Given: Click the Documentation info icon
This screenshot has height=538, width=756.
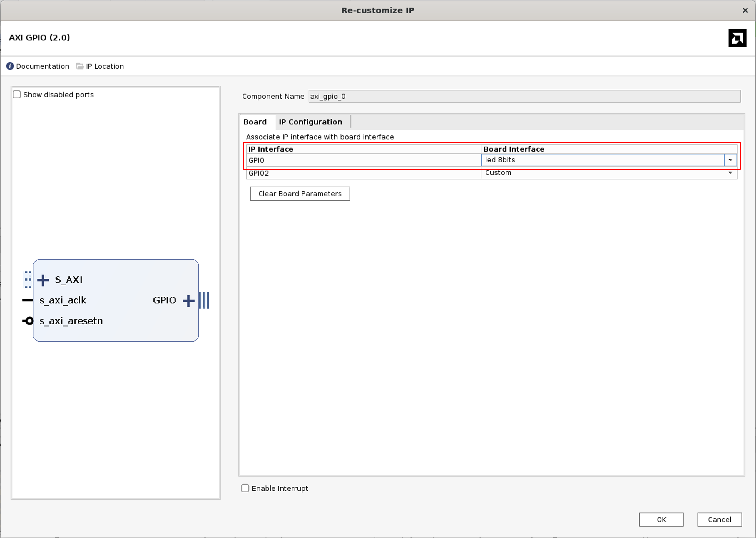Looking at the screenshot, I should tap(10, 66).
